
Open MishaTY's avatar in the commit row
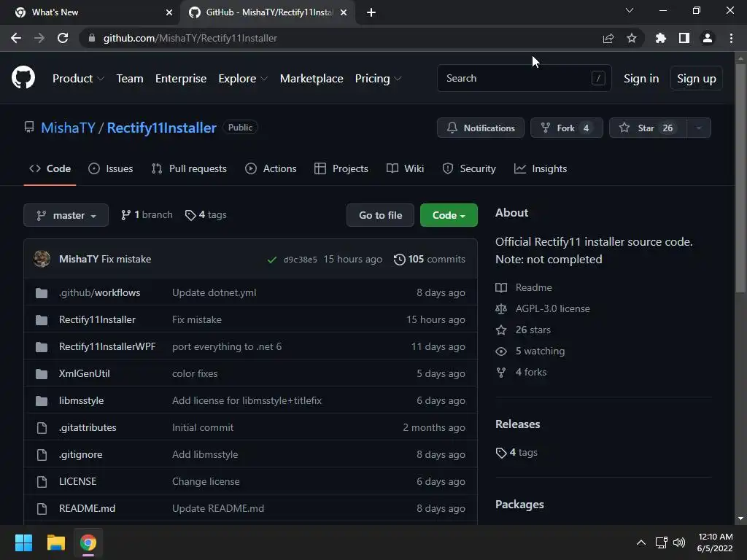pos(42,259)
